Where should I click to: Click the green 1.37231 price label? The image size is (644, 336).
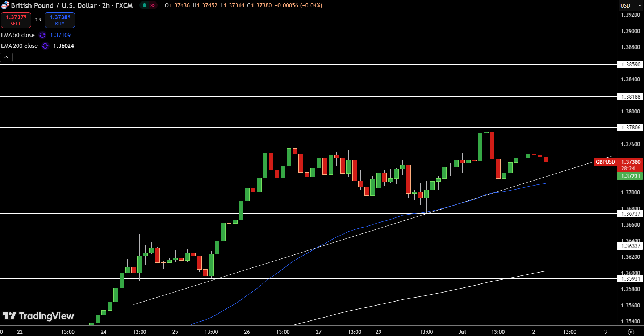pyautogui.click(x=631, y=176)
